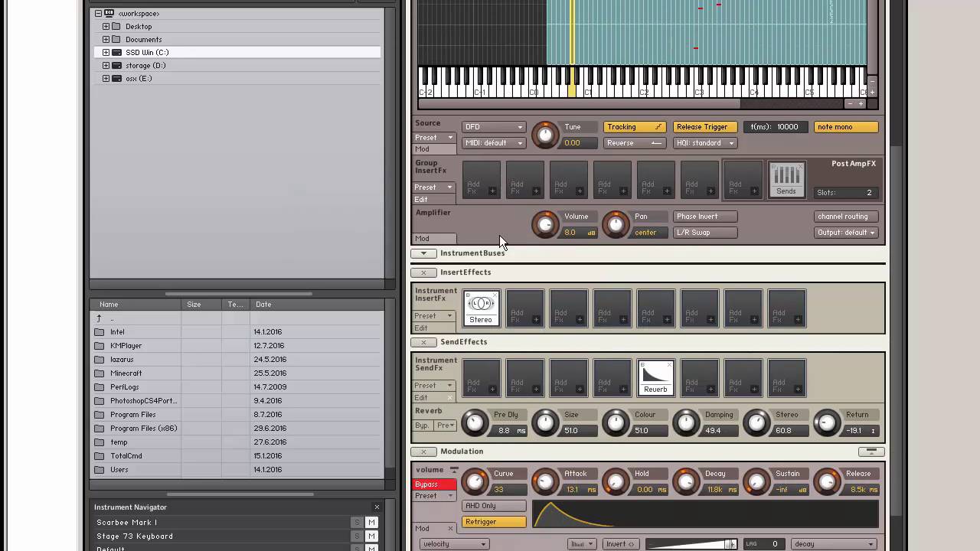Open Group InsertFx Edit tab
The width and height of the screenshot is (980, 551).
(434, 199)
